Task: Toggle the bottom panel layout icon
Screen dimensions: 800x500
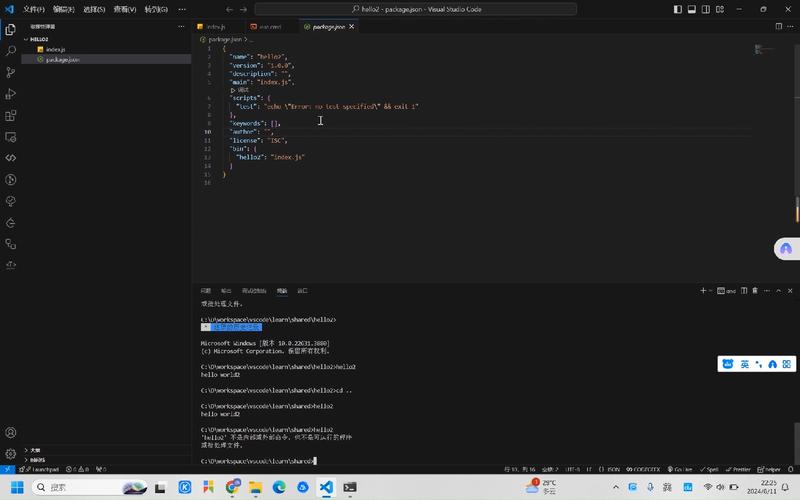Action: point(691,9)
